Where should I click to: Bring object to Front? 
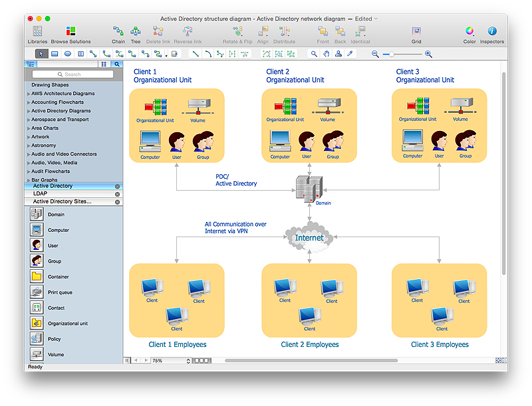click(323, 35)
